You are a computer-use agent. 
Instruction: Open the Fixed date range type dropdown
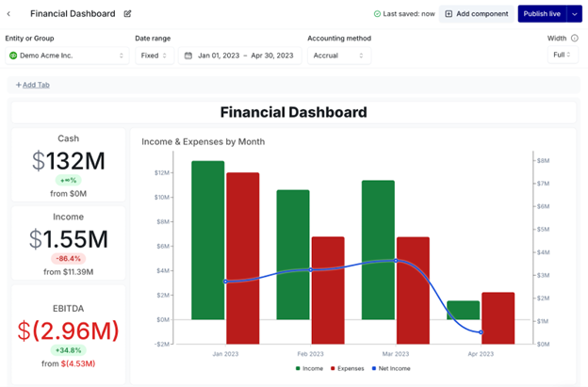[155, 56]
